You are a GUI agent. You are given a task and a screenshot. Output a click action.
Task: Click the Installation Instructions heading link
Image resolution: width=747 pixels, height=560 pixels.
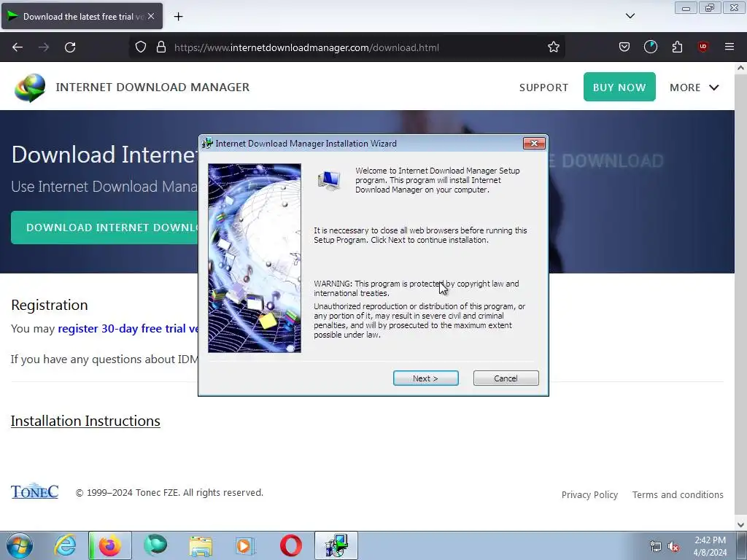[85, 421]
